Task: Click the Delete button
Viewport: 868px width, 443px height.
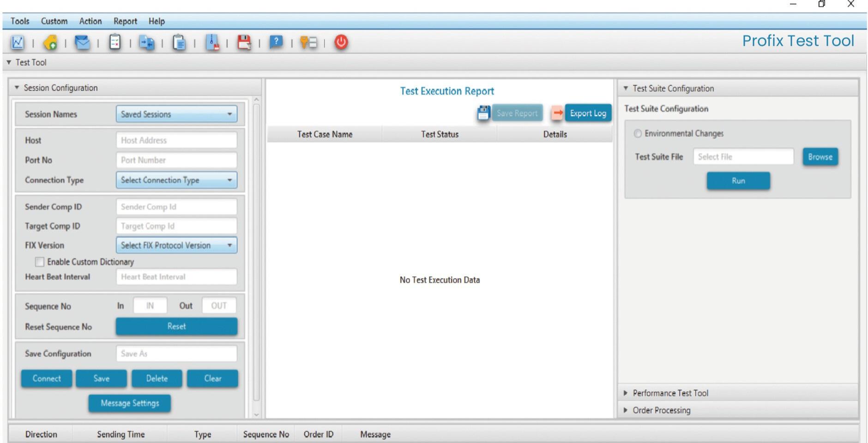Action: pyautogui.click(x=157, y=378)
